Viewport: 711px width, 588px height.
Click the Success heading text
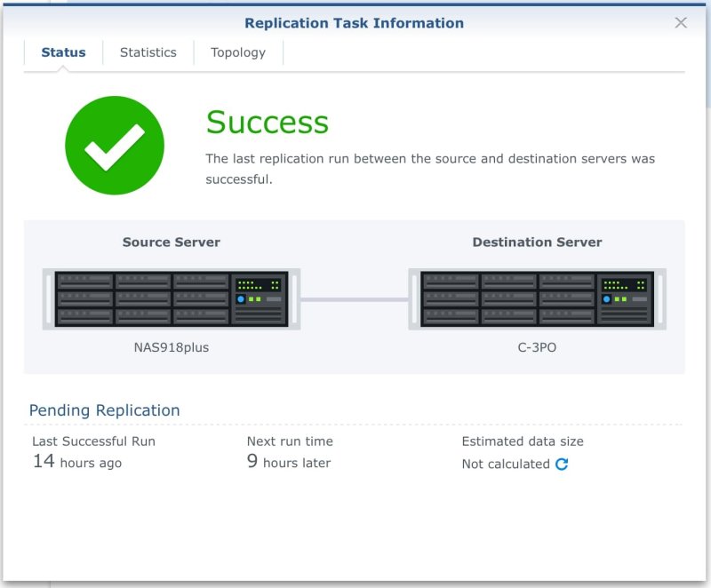click(x=268, y=123)
